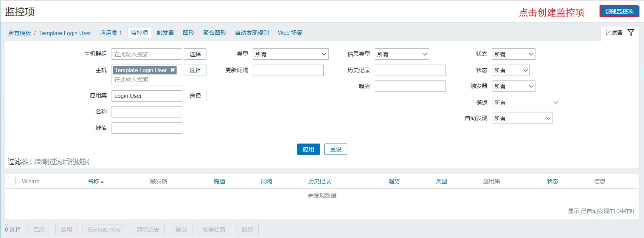
Task: Focus the 主机群组 search field
Action: click(147, 54)
